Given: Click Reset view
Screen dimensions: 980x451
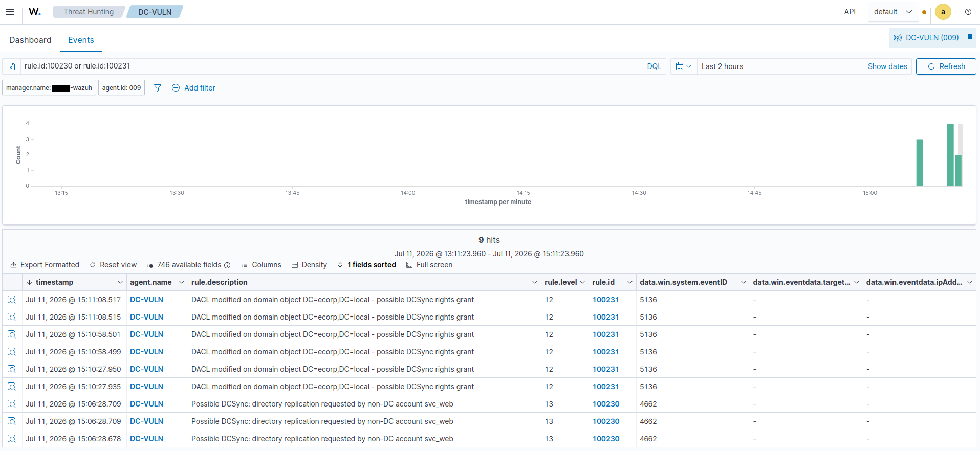Looking at the screenshot, I should coord(113,265).
